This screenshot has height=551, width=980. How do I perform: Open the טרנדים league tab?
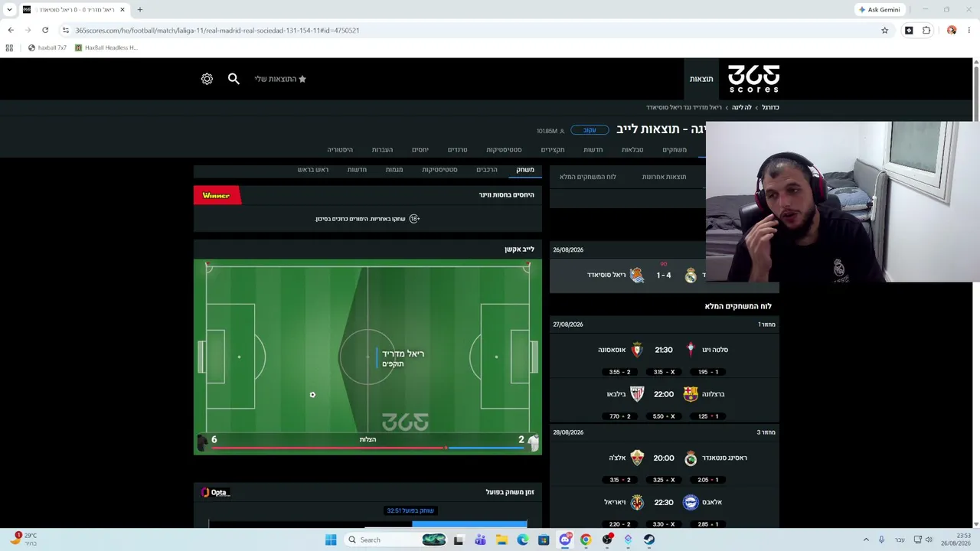(457, 149)
